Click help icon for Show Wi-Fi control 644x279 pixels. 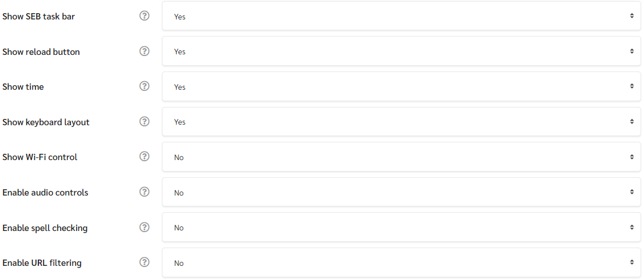pyautogui.click(x=144, y=156)
